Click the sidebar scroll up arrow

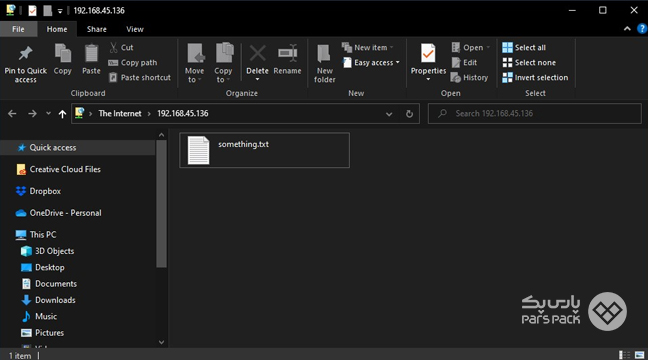click(162, 135)
